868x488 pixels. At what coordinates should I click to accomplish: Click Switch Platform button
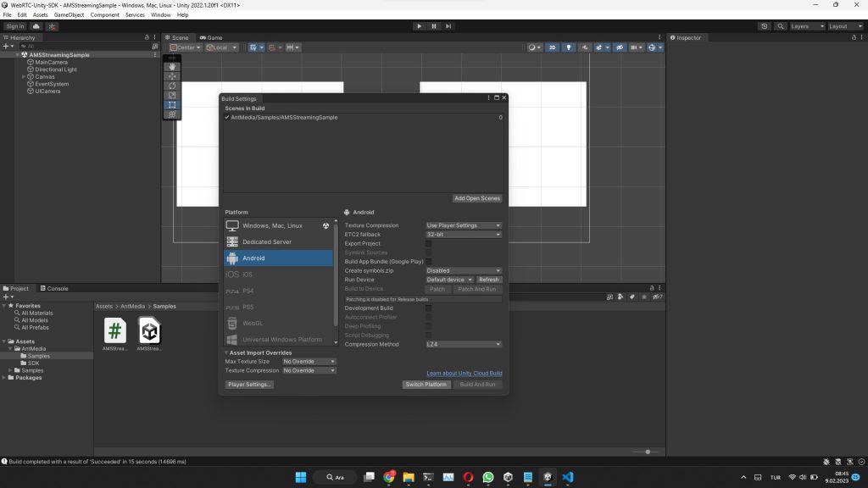pos(426,385)
